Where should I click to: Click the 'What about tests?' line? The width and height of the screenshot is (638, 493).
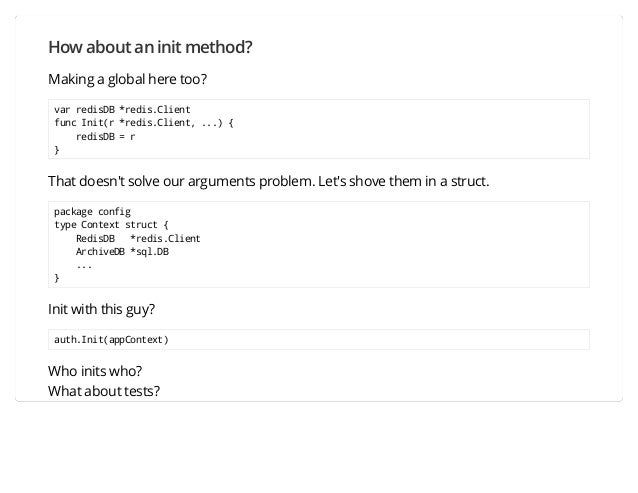(x=104, y=391)
